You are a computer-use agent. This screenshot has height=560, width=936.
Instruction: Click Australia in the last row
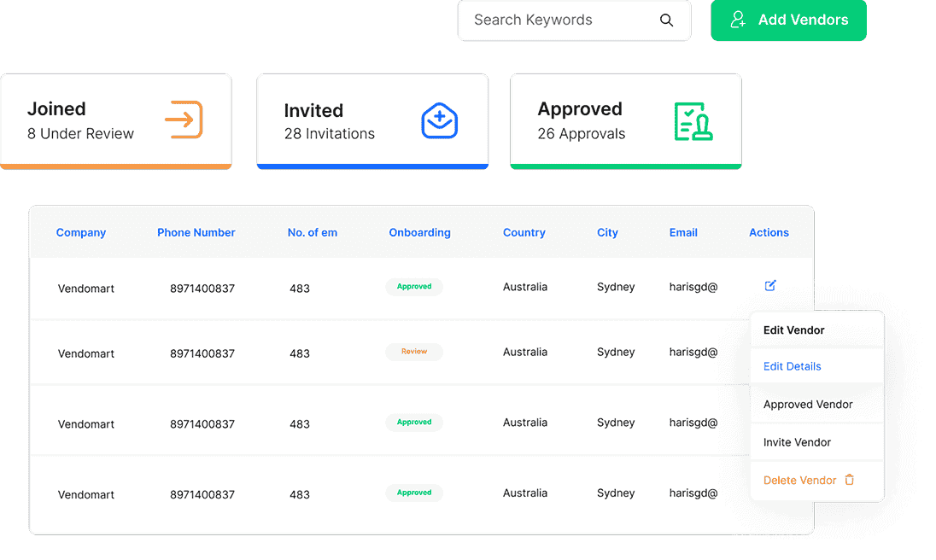pyautogui.click(x=524, y=493)
